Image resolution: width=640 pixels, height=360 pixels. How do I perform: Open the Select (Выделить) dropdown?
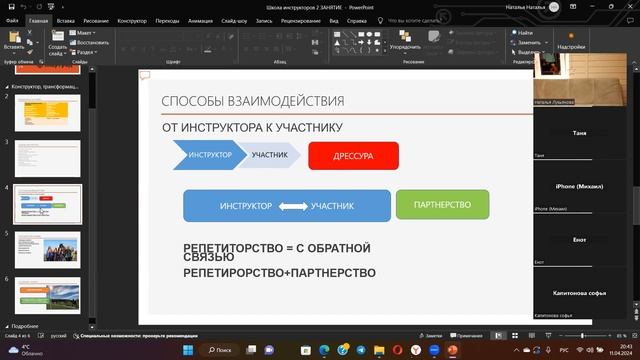pyautogui.click(x=528, y=52)
